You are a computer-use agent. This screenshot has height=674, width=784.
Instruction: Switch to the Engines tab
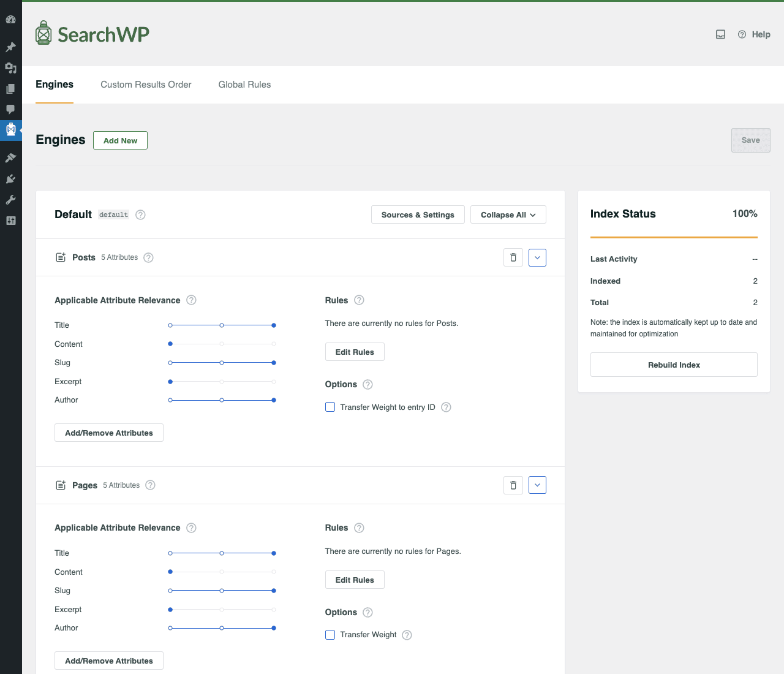tap(55, 85)
